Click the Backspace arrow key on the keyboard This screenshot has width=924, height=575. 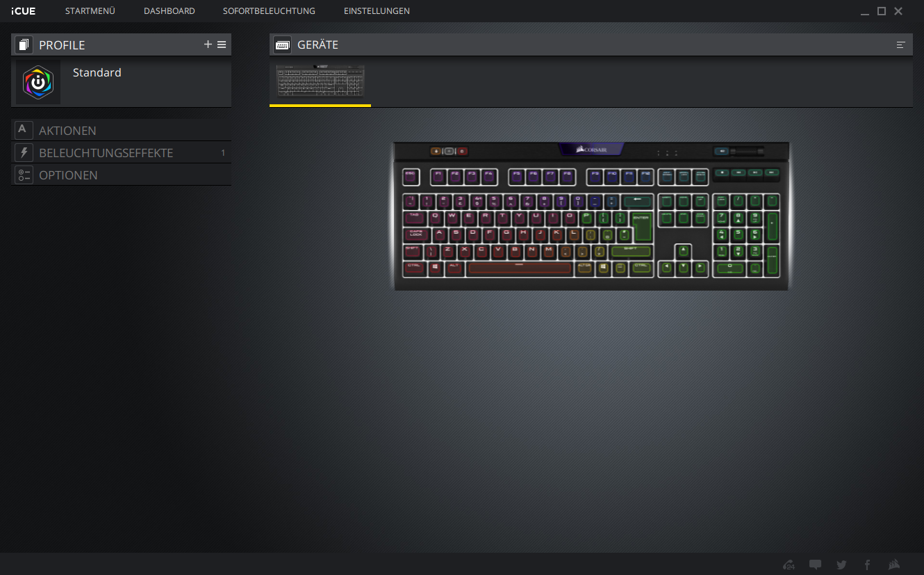637,201
